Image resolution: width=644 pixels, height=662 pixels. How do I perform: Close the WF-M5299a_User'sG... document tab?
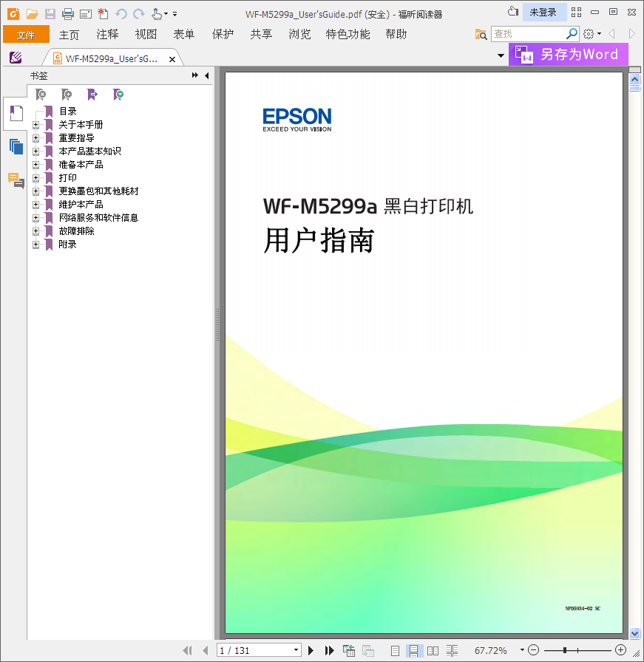click(172, 60)
